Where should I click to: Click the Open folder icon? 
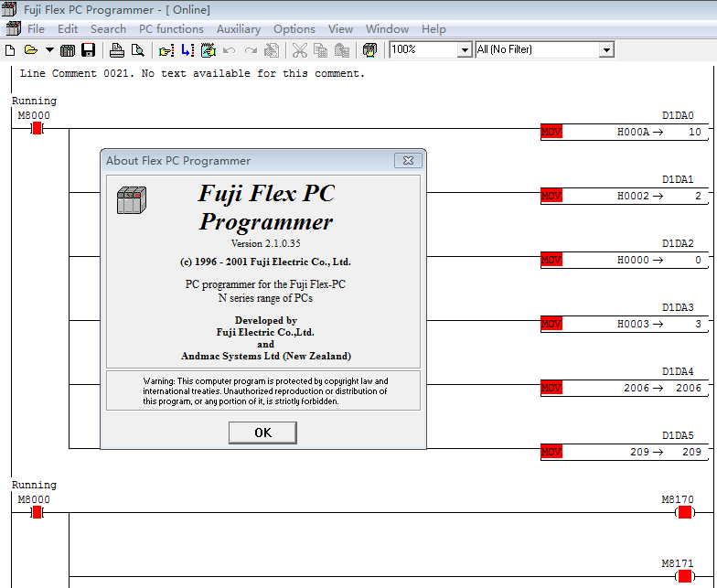(x=30, y=49)
